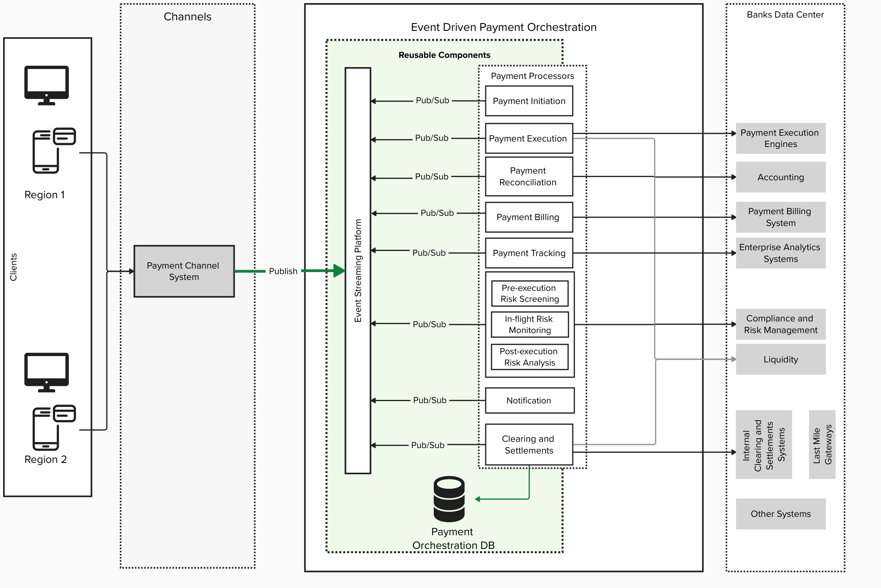This screenshot has height=588, width=881.
Task: Select the Payment Initiation processor box
Action: (x=529, y=101)
